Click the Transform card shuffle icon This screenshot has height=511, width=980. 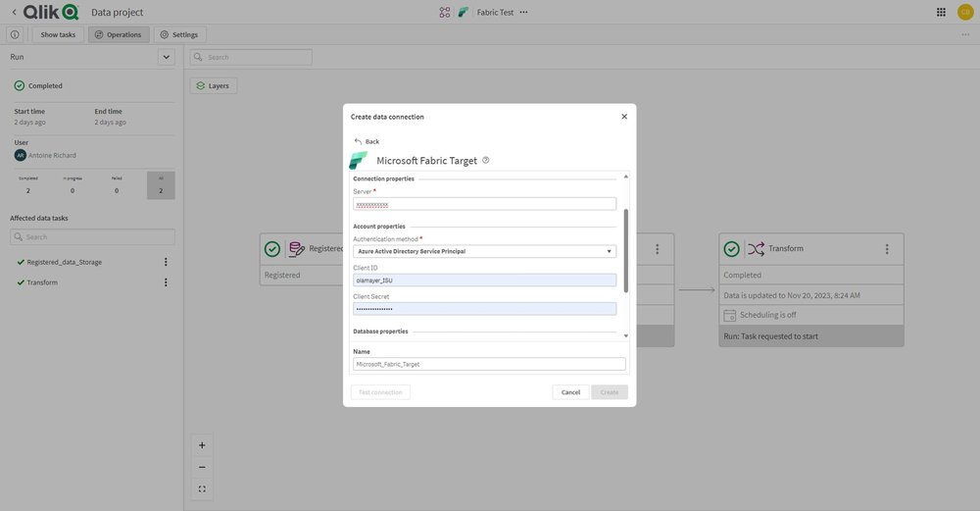[x=756, y=249]
